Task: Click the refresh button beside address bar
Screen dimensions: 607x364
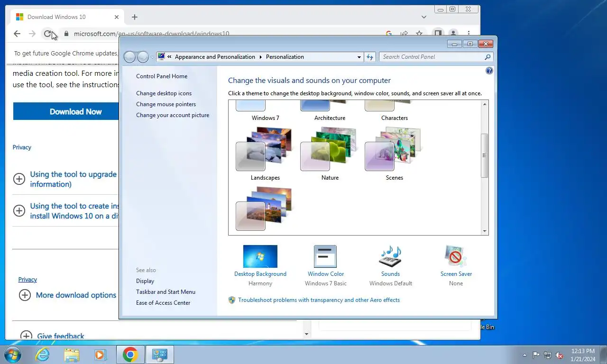Action: pyautogui.click(x=370, y=57)
